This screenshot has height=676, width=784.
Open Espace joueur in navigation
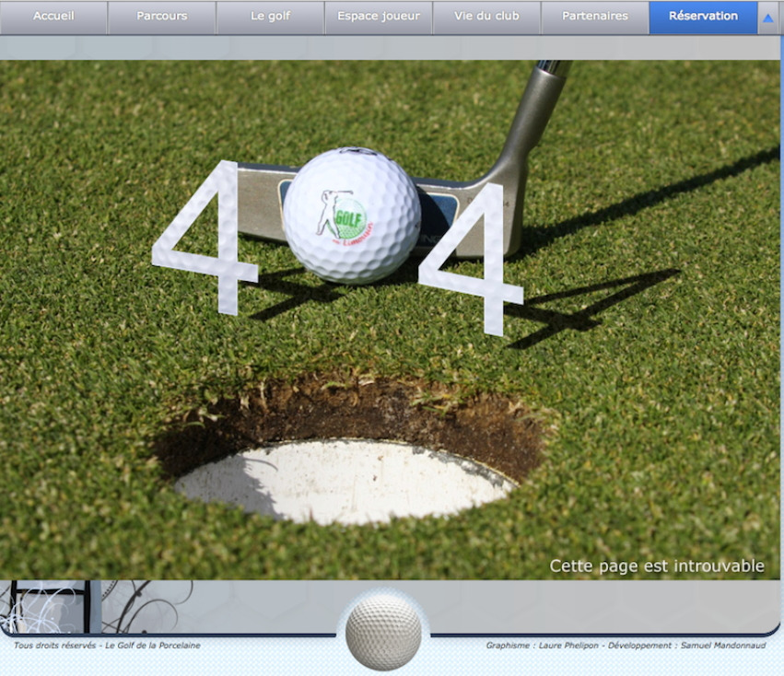click(x=379, y=17)
